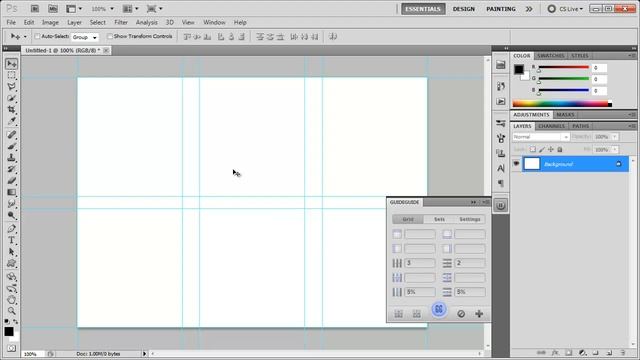Image resolution: width=640 pixels, height=360 pixels.
Task: Open the Arrange Documents dropdown
Action: coord(131,9)
